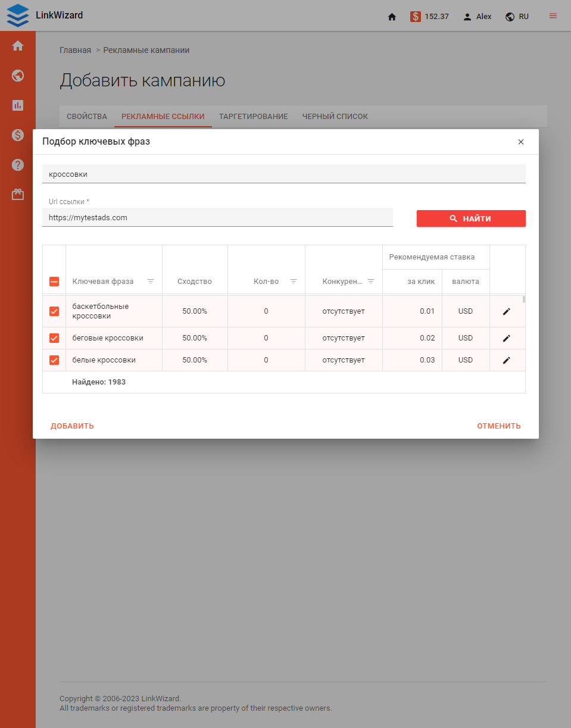
Task: Deselect the 'белые кроссовки' keyword checkbox
Action: 54,360
